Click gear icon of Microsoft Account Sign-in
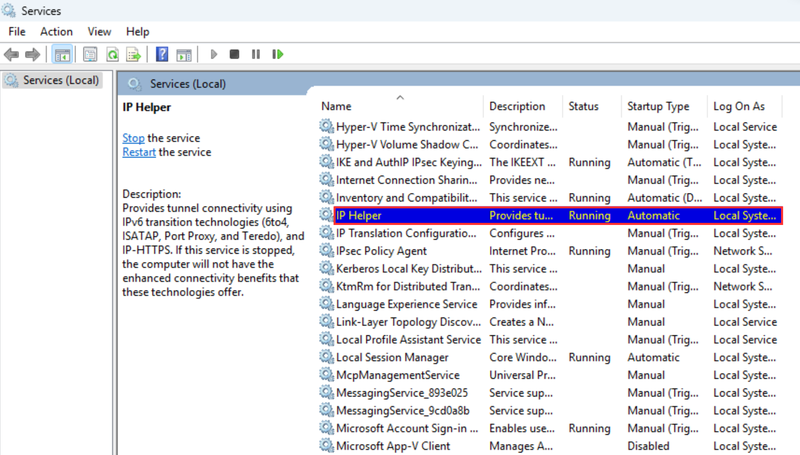The height and width of the screenshot is (455, 800). pyautogui.click(x=327, y=428)
